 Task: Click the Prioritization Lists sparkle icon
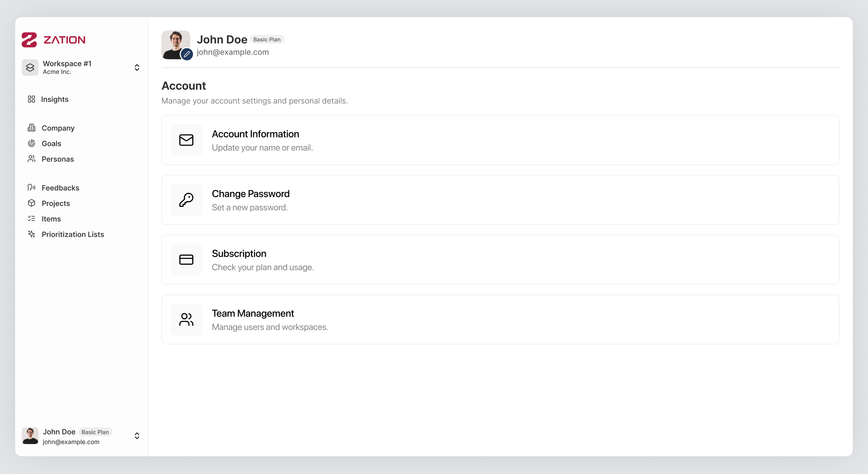pos(32,234)
